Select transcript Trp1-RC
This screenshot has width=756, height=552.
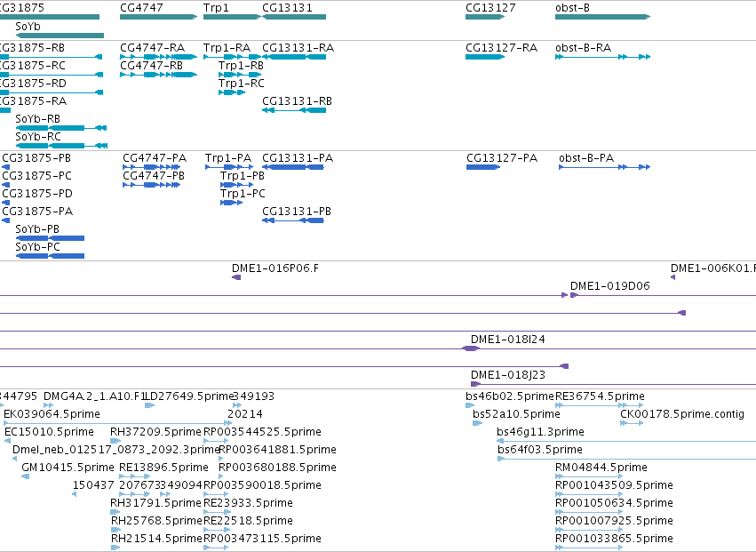coord(232,92)
